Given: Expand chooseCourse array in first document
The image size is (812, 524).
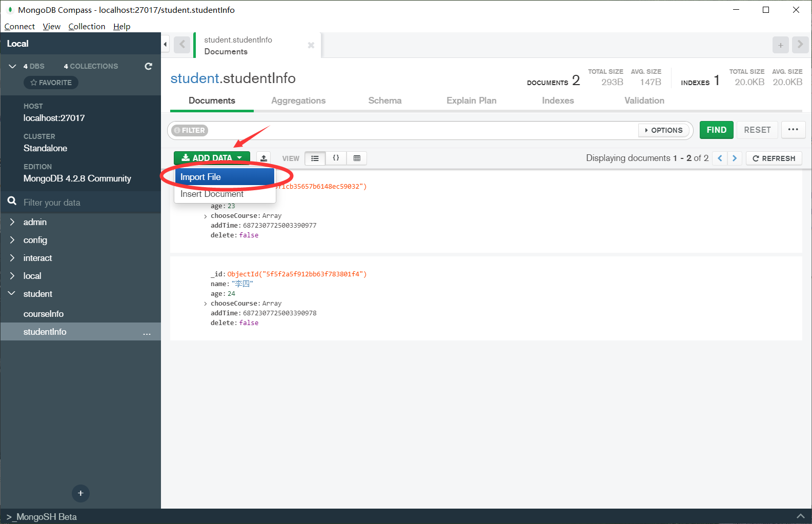Looking at the screenshot, I should pos(206,216).
